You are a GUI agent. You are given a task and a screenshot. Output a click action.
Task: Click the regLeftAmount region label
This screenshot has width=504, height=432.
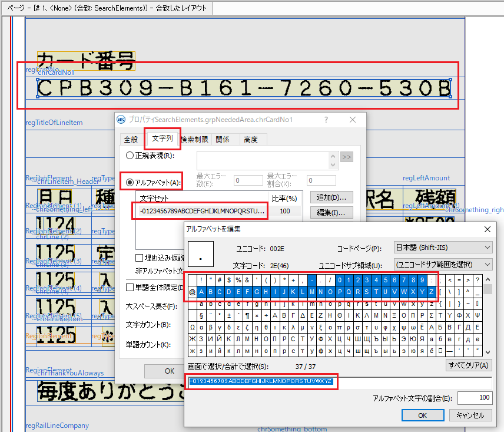coord(426,178)
